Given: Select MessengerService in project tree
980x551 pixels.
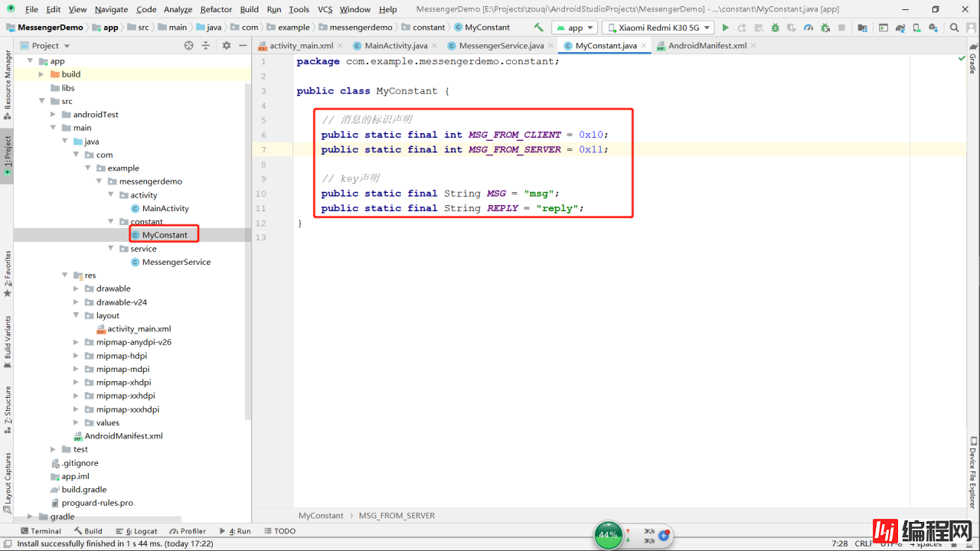Looking at the screenshot, I should click(x=170, y=262).
